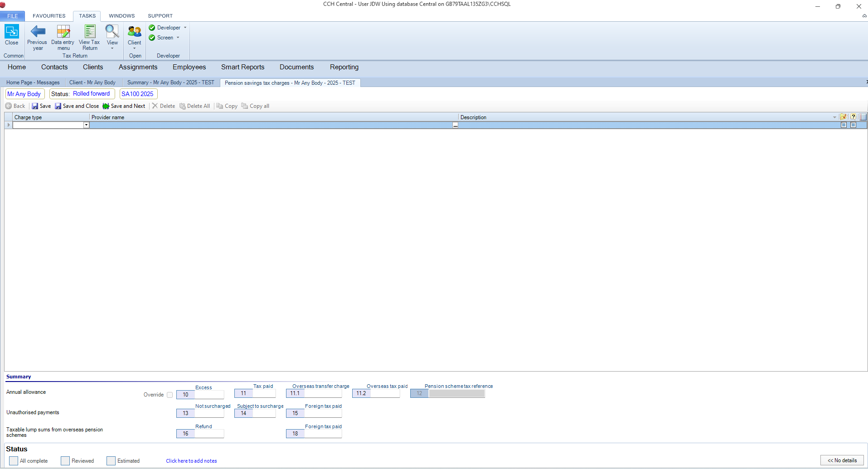Click the 'Click here to add notes' link

(x=191, y=461)
